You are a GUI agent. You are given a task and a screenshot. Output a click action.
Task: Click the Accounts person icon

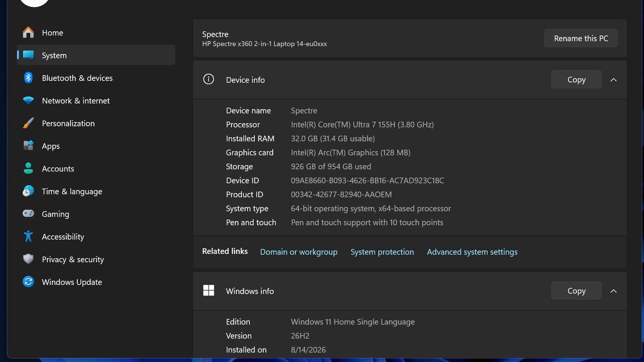pyautogui.click(x=28, y=169)
